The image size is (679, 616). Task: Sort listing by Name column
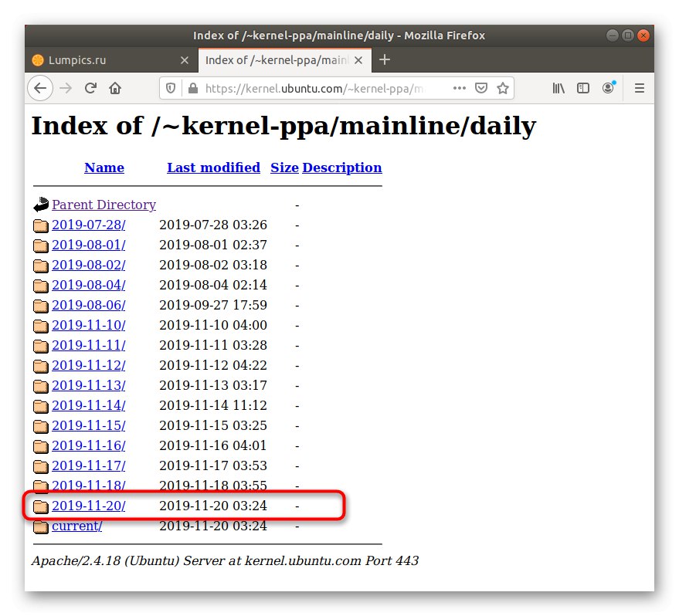(104, 168)
